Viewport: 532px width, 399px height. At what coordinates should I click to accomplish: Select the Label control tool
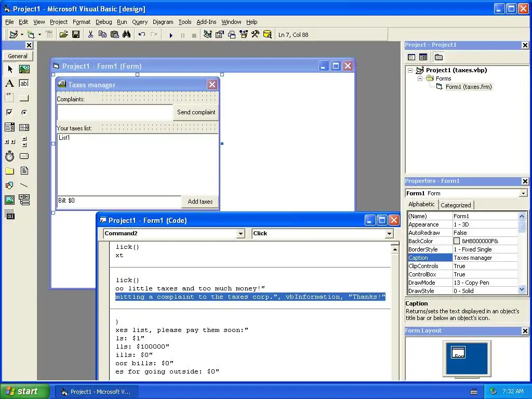coord(10,84)
